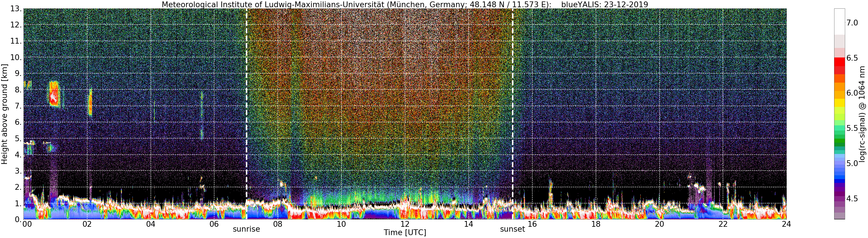This screenshot has height=238, width=868.
Task: Click the time axis tick "22"
Action: [x=723, y=224]
